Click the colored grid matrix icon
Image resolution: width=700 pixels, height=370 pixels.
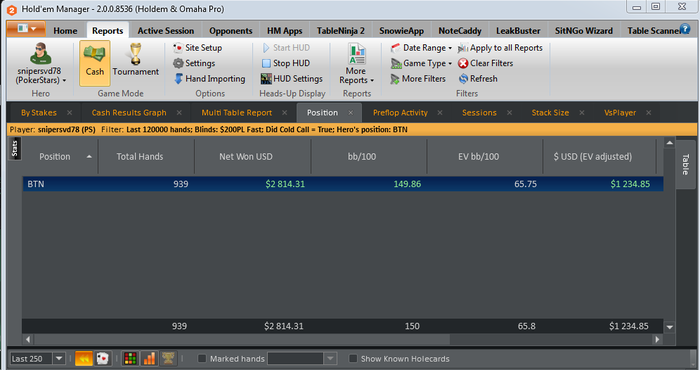(x=130, y=358)
